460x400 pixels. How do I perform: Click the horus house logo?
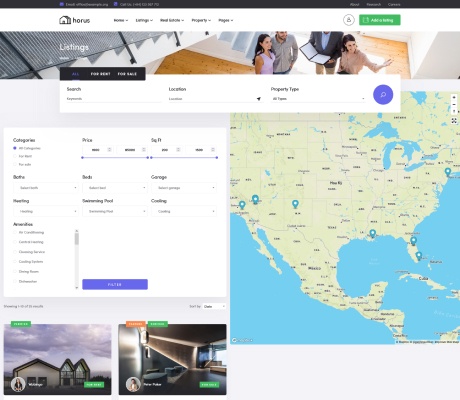(x=75, y=20)
